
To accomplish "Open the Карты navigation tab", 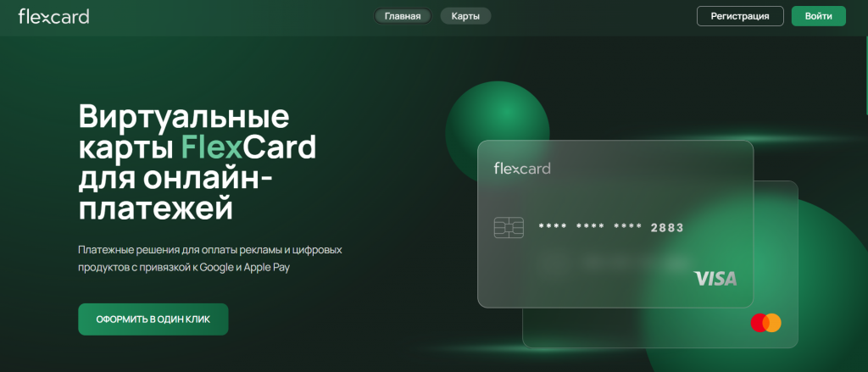I will 465,16.
